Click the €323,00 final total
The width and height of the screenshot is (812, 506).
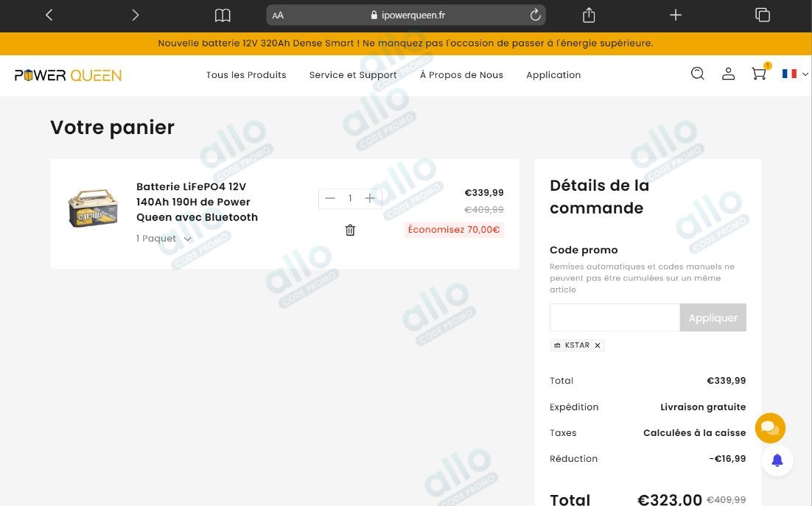click(x=669, y=499)
